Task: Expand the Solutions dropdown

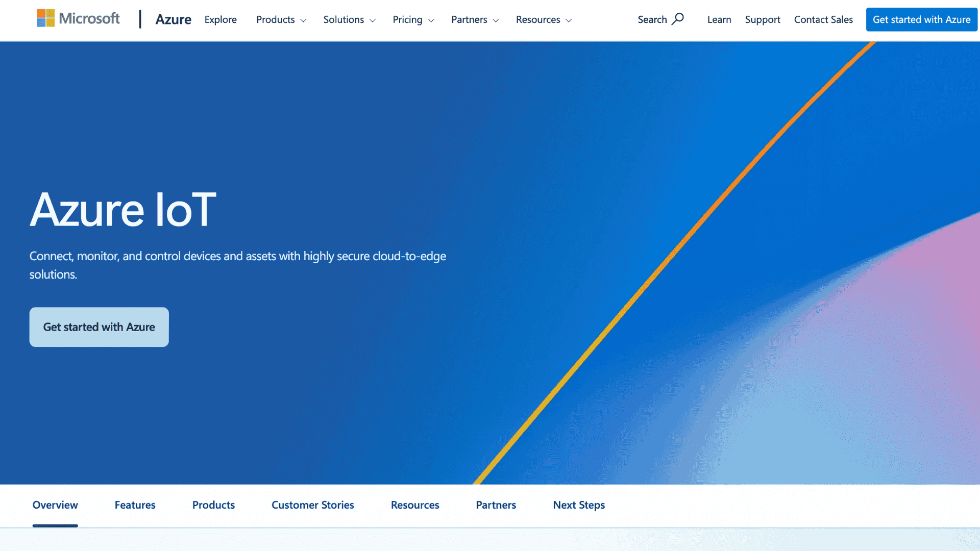Action: coord(349,20)
